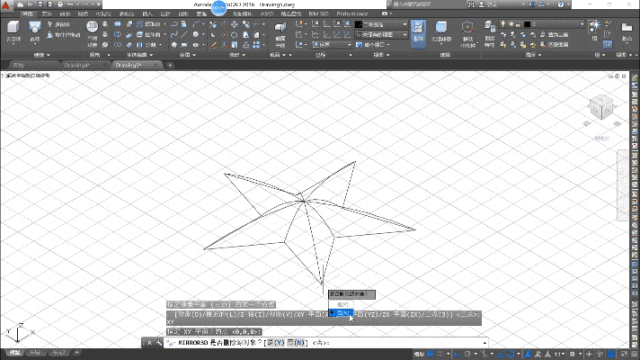Select the Box solid primitive tool
The height and width of the screenshot is (360, 640).
click(13, 32)
